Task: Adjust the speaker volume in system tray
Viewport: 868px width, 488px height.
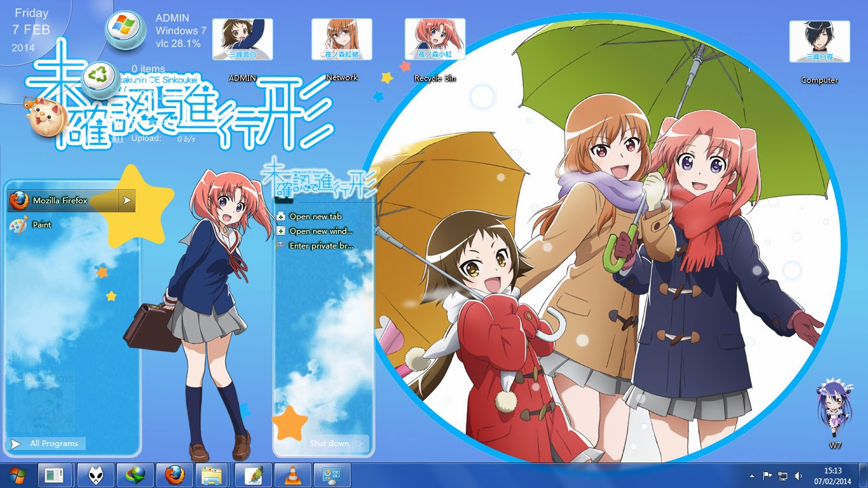Action: (798, 475)
